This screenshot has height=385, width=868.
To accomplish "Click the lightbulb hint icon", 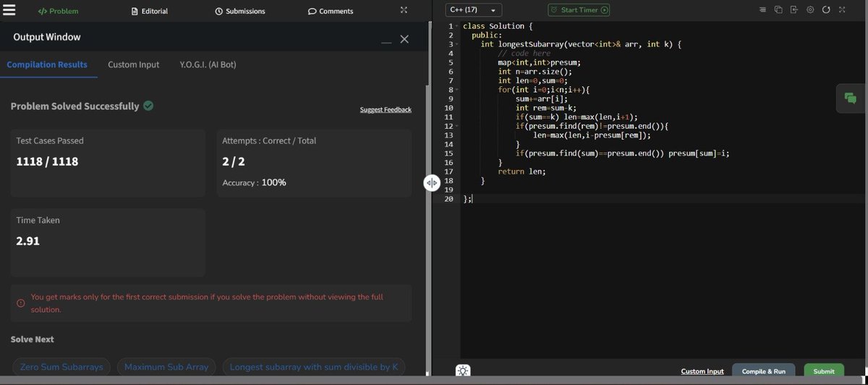I will pyautogui.click(x=463, y=371).
